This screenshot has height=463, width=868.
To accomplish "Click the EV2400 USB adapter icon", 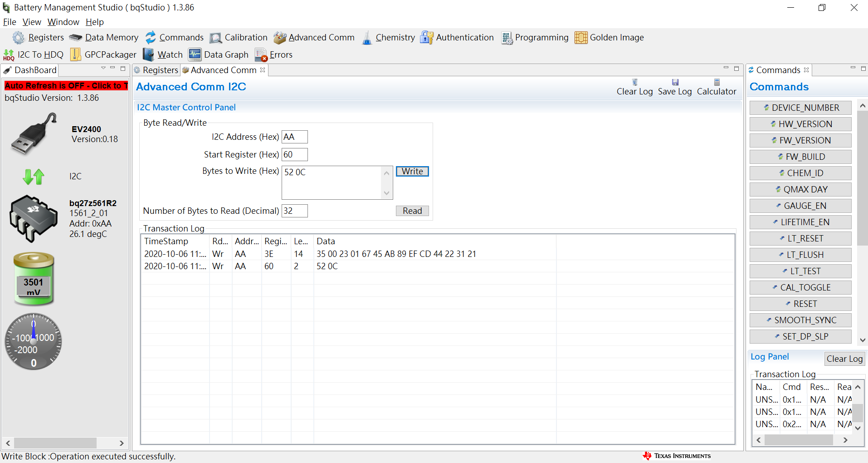I will (x=34, y=134).
